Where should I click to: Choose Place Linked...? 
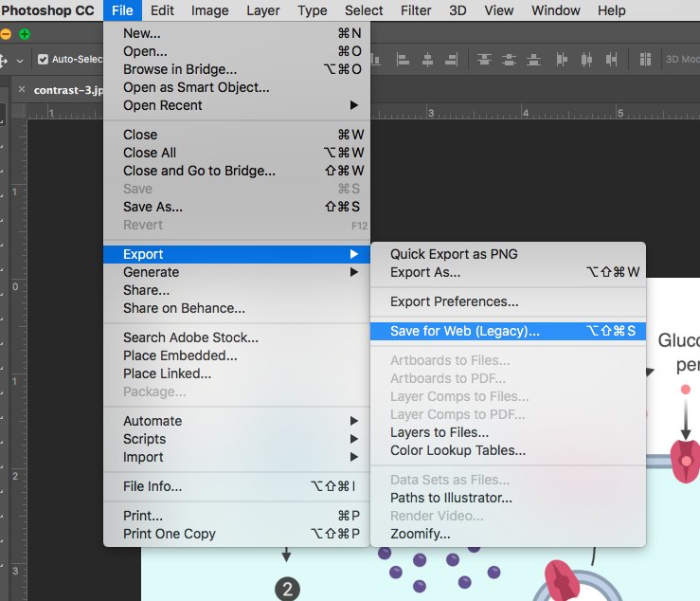237,373
